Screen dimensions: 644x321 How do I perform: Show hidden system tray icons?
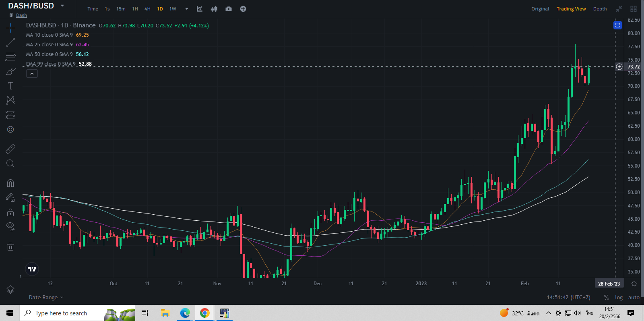pyautogui.click(x=548, y=313)
